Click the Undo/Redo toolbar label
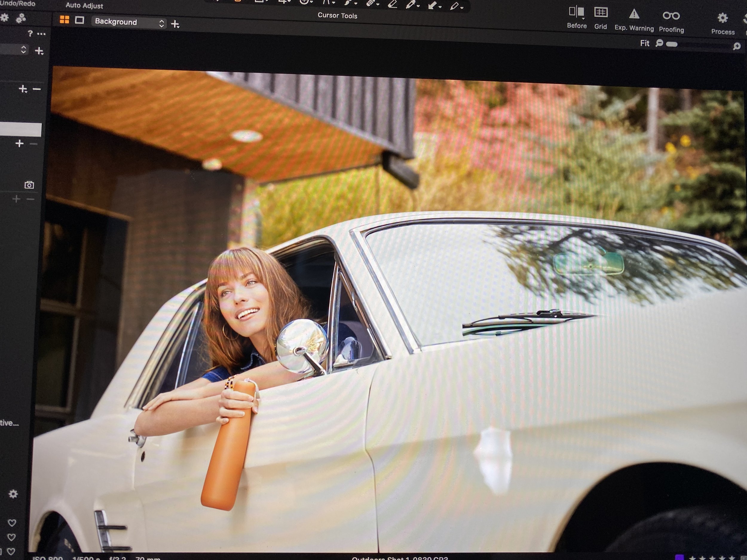Screen dimensions: 747x560 click(x=18, y=3)
